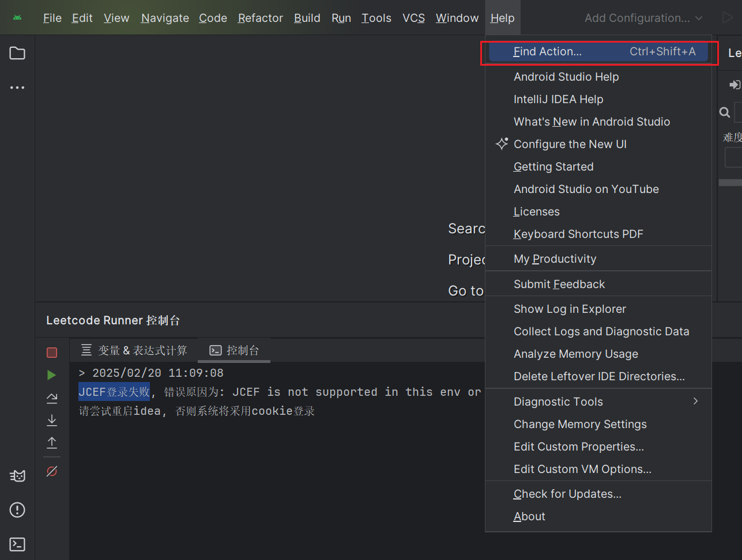Close the Help menu via its title
Viewport: 742px width, 560px height.
click(x=503, y=18)
